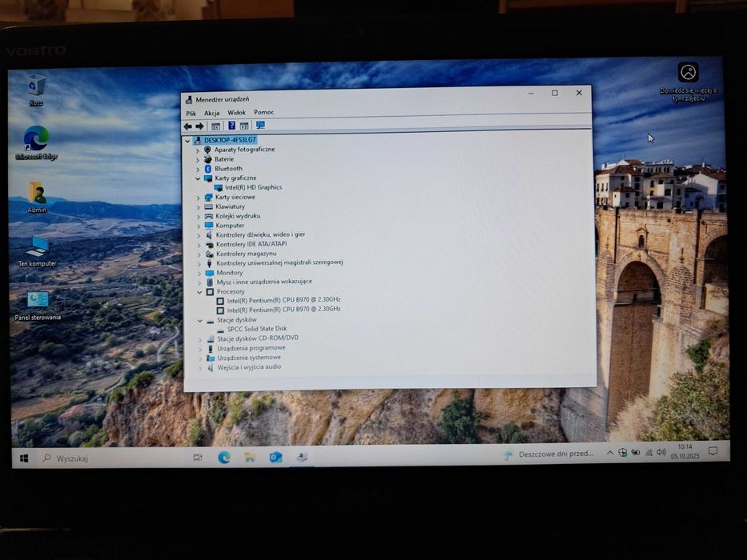Open the Widok menu
The image size is (747, 560).
click(236, 112)
